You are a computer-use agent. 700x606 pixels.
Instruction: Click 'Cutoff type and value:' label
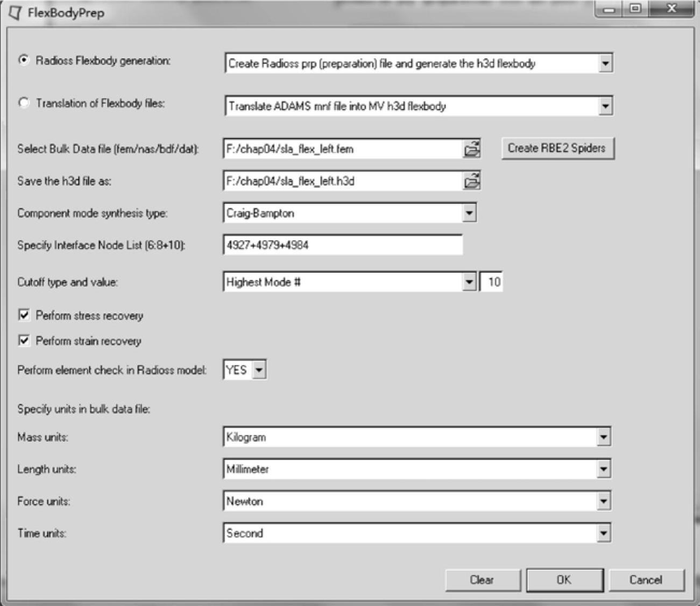click(67, 282)
